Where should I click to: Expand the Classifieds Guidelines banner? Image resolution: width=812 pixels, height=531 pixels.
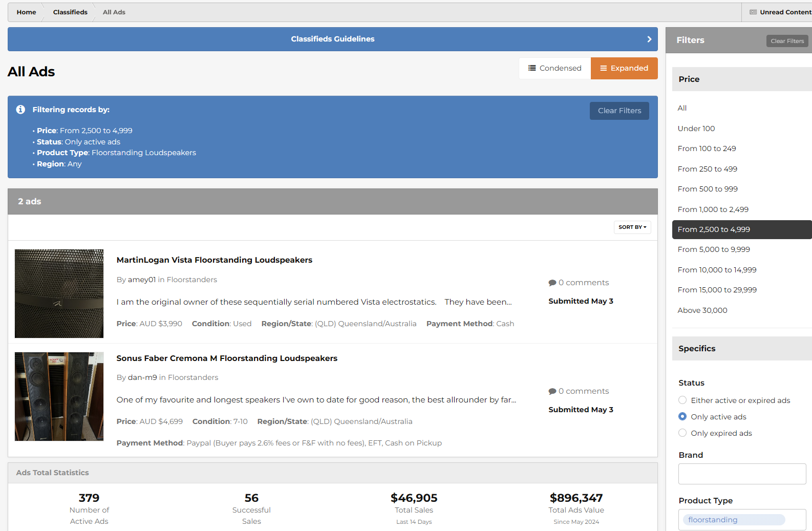coord(332,39)
